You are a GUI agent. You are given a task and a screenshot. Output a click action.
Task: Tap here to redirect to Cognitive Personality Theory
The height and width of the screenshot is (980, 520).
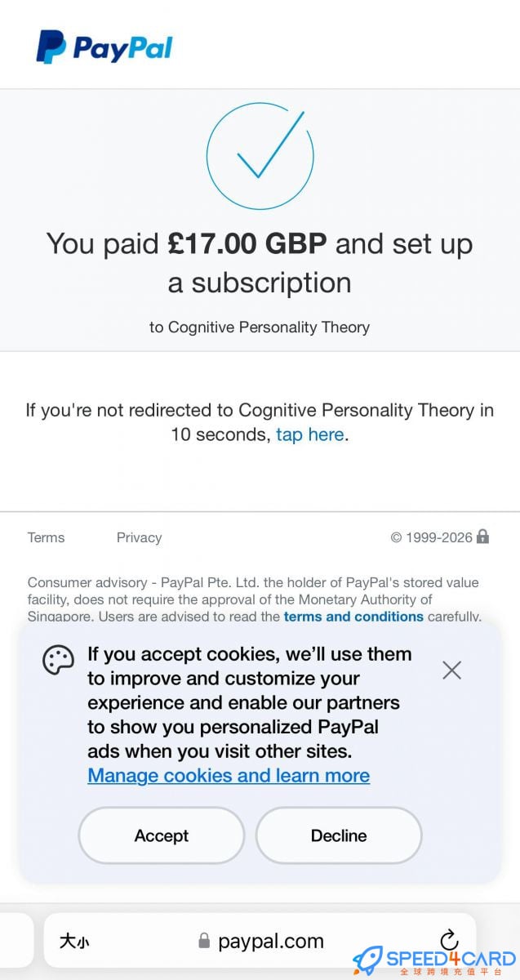(309, 434)
